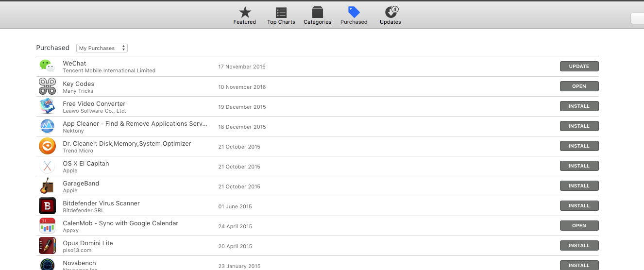The image size is (644, 270).
Task: Open the Key Codes app
Action: coord(579,86)
